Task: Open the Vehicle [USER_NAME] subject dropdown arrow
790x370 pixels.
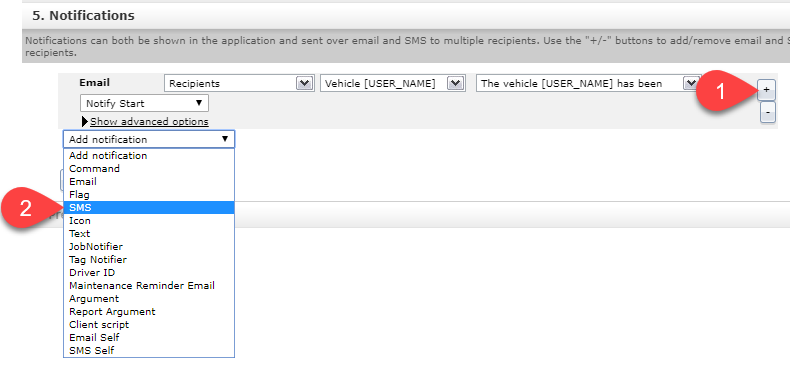Action: (456, 84)
